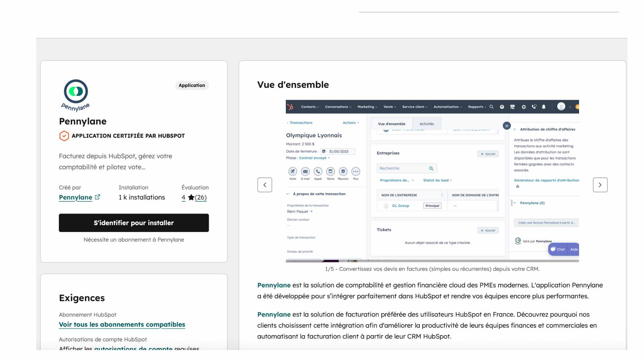
Task: Expand the Actions dropdown
Action: point(351,123)
